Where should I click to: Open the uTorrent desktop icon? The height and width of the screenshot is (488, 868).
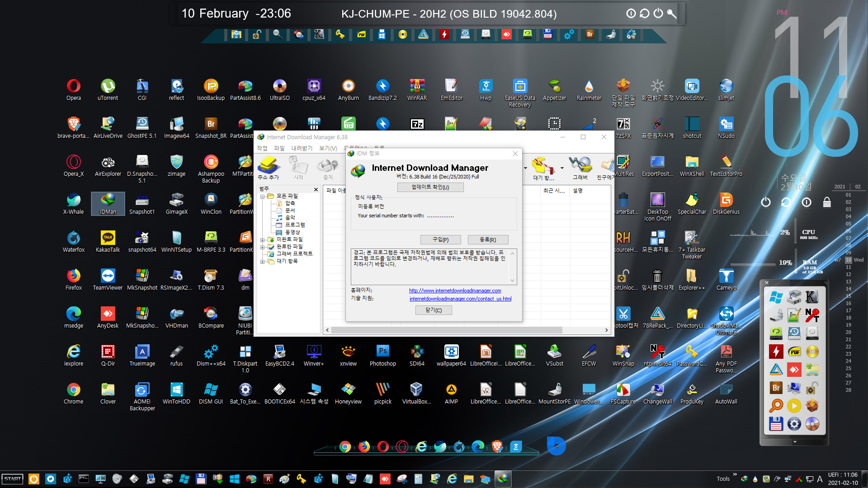(x=108, y=89)
